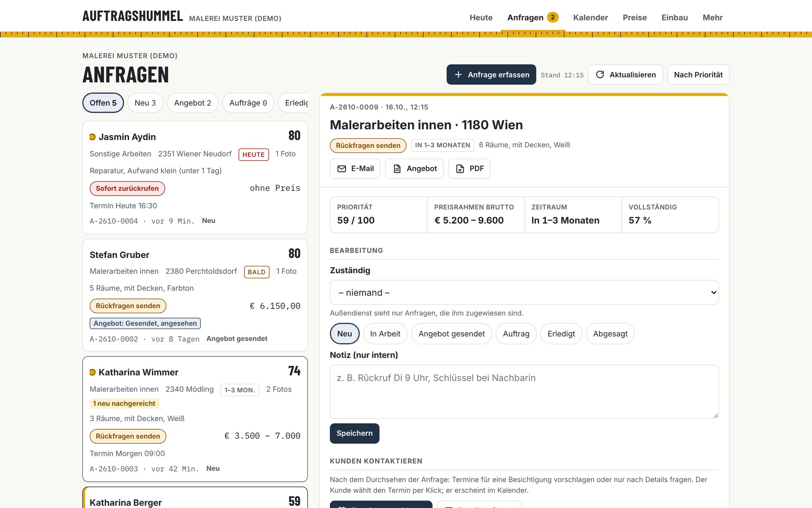This screenshot has height=508, width=812.
Task: Open the E-Mail action
Action: point(355,169)
